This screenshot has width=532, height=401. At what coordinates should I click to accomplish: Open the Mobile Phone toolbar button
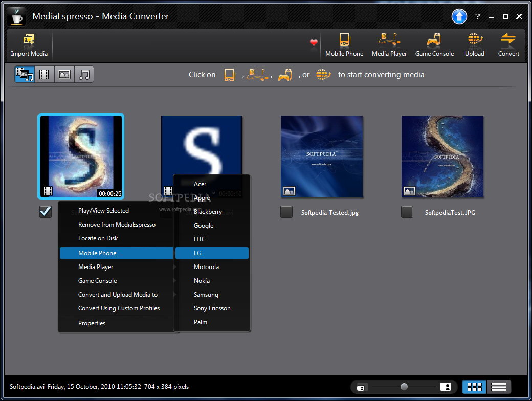tap(344, 45)
